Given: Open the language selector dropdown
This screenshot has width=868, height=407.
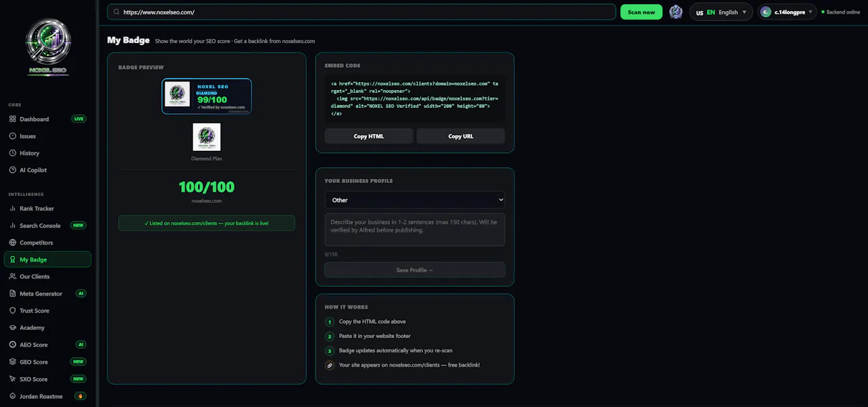Looking at the screenshot, I should [721, 12].
